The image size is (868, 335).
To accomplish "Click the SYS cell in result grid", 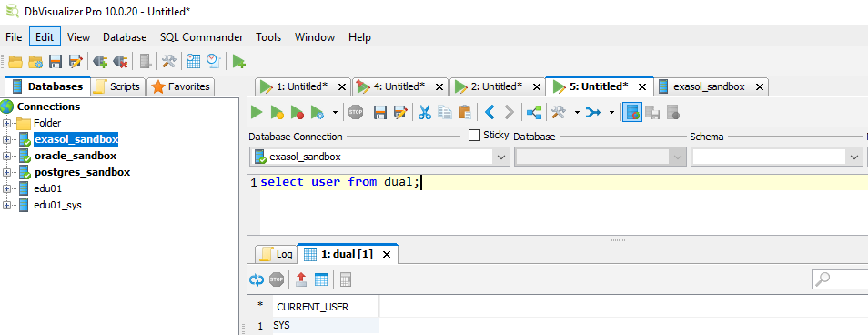I will coord(326,326).
